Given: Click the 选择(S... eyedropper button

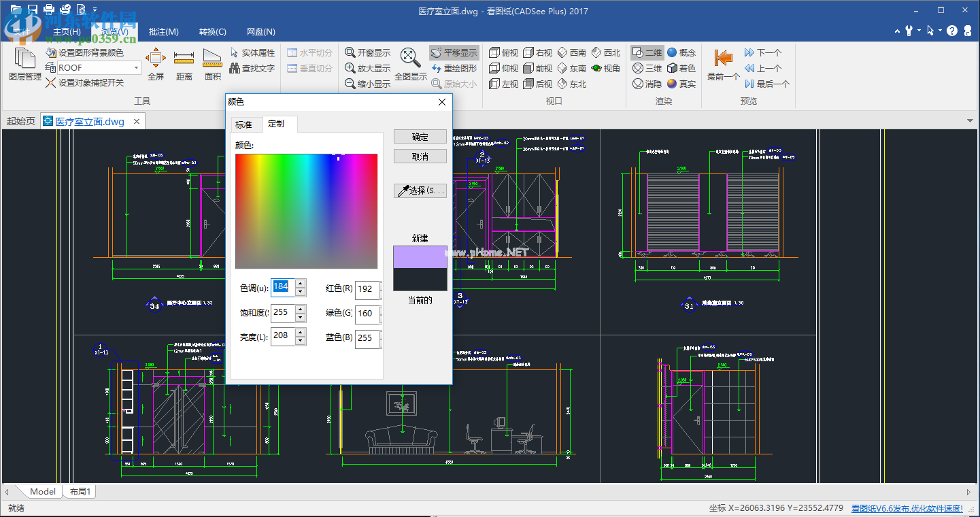Looking at the screenshot, I should pos(420,190).
